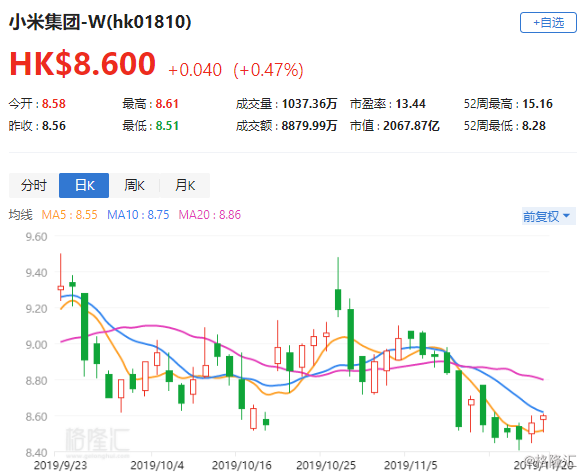Screen dimensions: 584x475
Task: Switch to 月K monthly chart tab
Action: coord(185,185)
